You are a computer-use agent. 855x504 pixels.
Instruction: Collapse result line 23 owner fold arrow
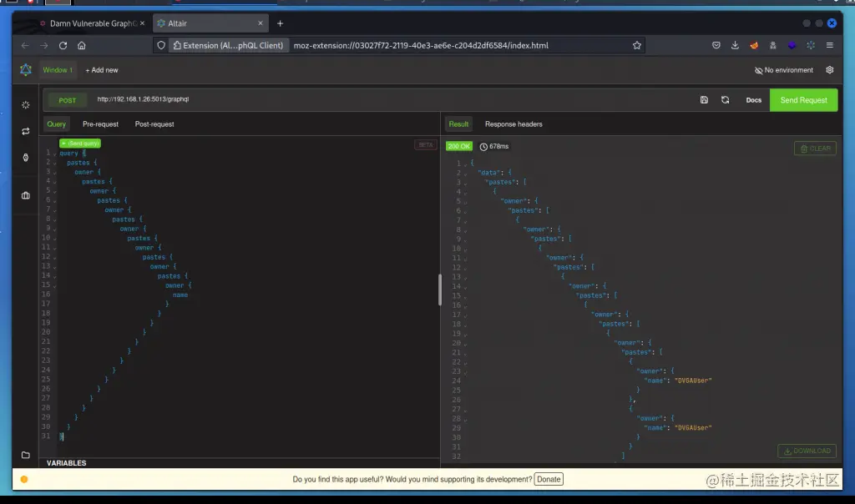[465, 371]
